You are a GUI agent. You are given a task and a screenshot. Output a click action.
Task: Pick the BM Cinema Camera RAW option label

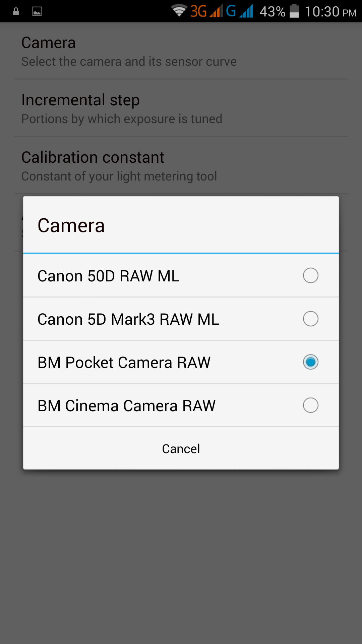[x=126, y=406]
